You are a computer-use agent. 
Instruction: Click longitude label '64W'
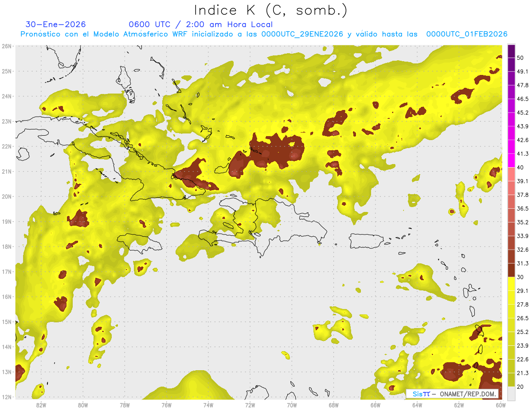[x=417, y=405]
